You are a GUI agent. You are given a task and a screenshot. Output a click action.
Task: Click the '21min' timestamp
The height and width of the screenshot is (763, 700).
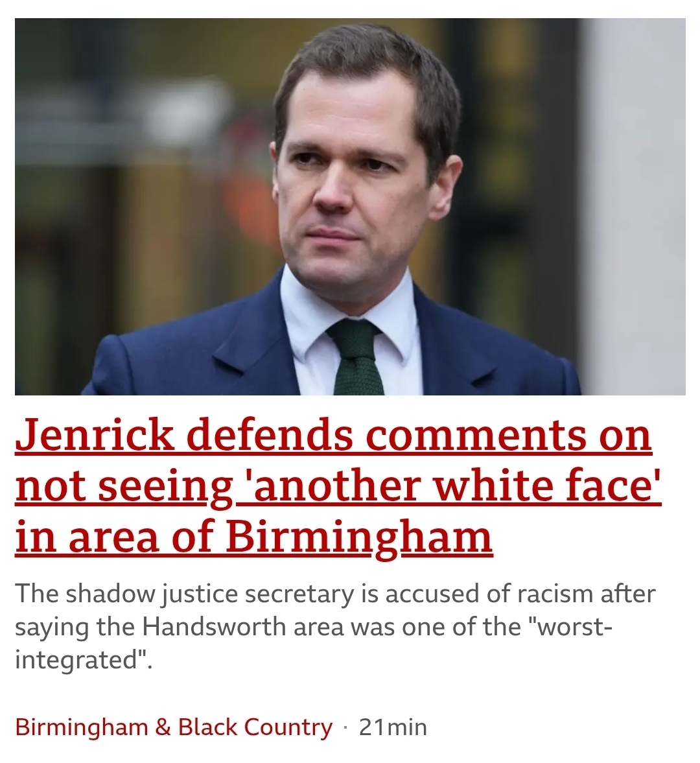[x=393, y=727]
